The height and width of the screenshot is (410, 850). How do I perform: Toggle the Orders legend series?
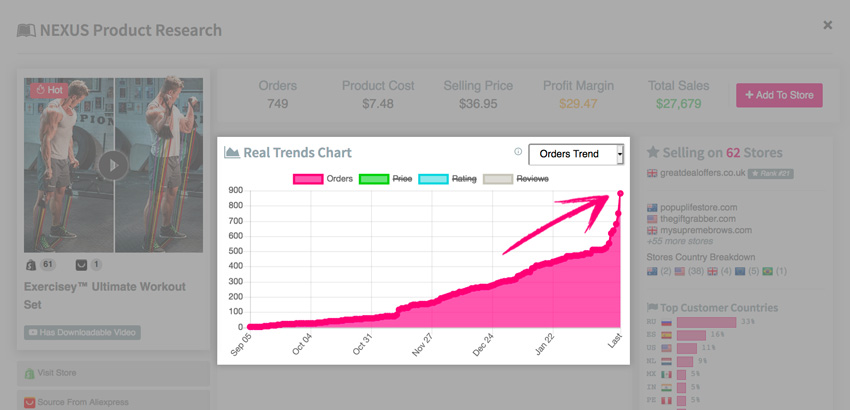pyautogui.click(x=323, y=179)
